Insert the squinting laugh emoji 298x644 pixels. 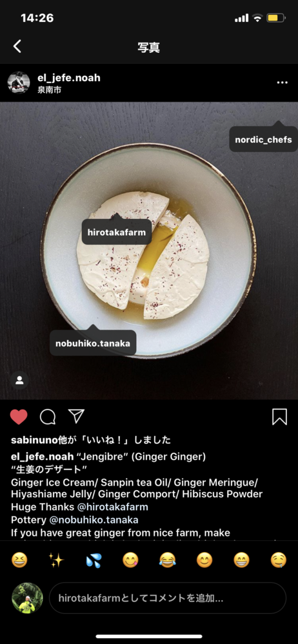click(x=19, y=560)
